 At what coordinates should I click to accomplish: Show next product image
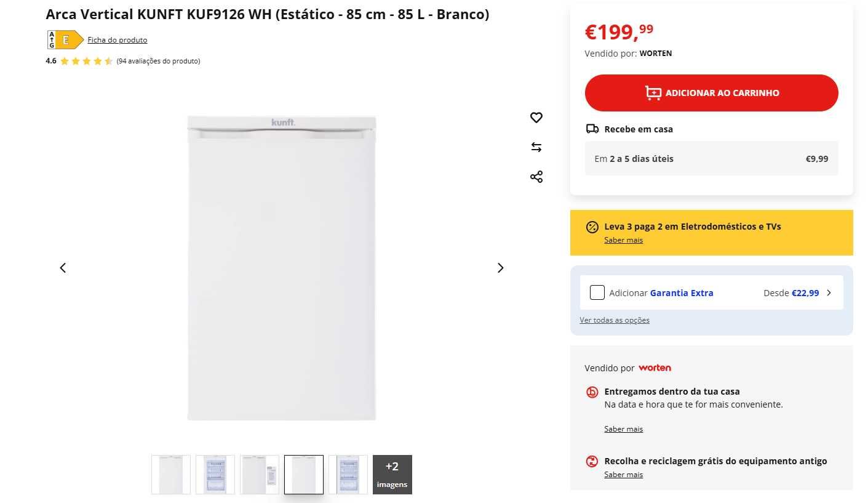click(x=500, y=268)
